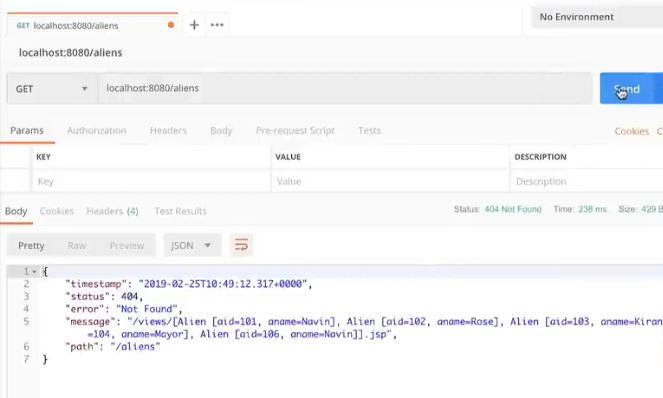The height and width of the screenshot is (398, 663).
Task: Click the request name localhost:8080/aliens title
Action: click(71, 53)
